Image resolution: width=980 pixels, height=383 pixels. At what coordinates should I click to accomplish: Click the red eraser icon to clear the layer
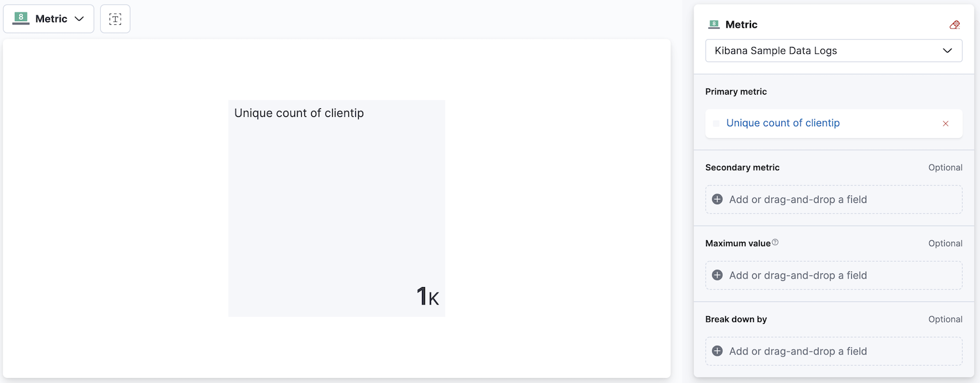(x=955, y=24)
